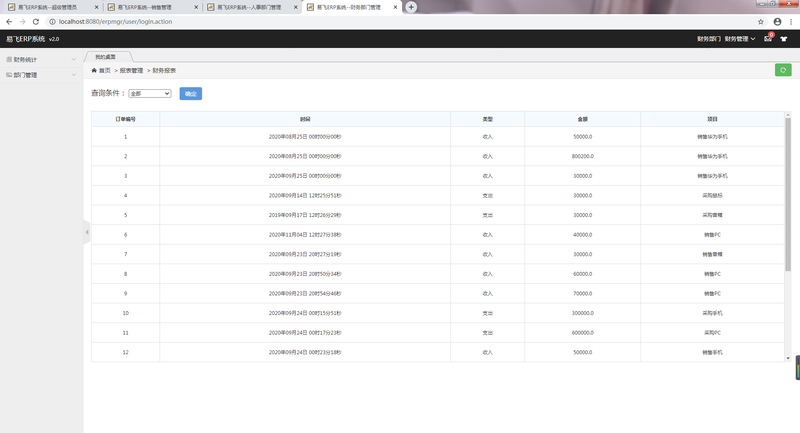Viewport: 800px width, 433px height.
Task: Click 采购手机 project in row 10
Action: coord(712,313)
